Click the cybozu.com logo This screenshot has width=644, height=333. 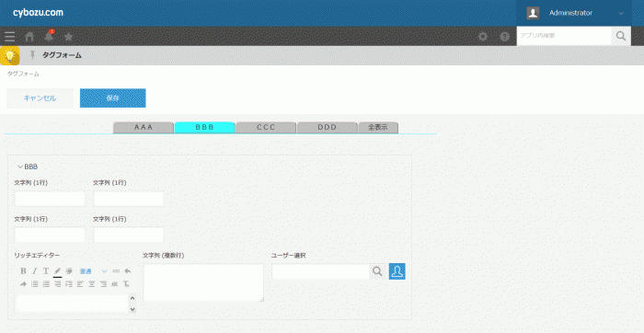coord(38,13)
